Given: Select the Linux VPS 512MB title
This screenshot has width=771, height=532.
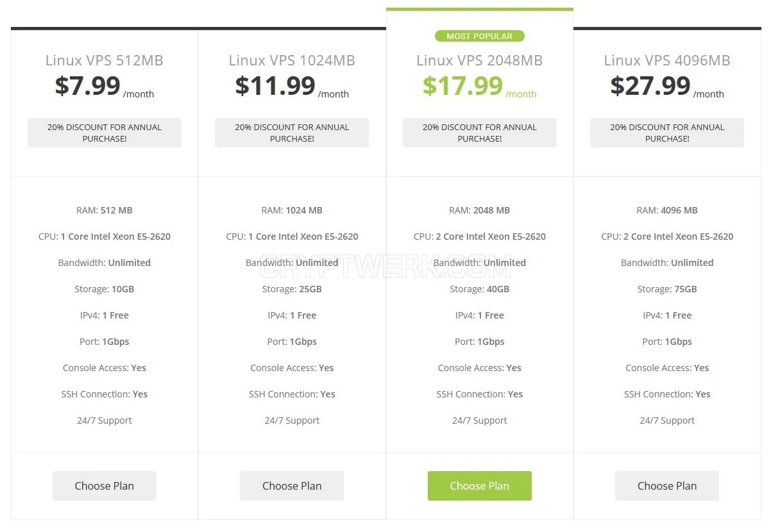Looking at the screenshot, I should click(x=105, y=60).
